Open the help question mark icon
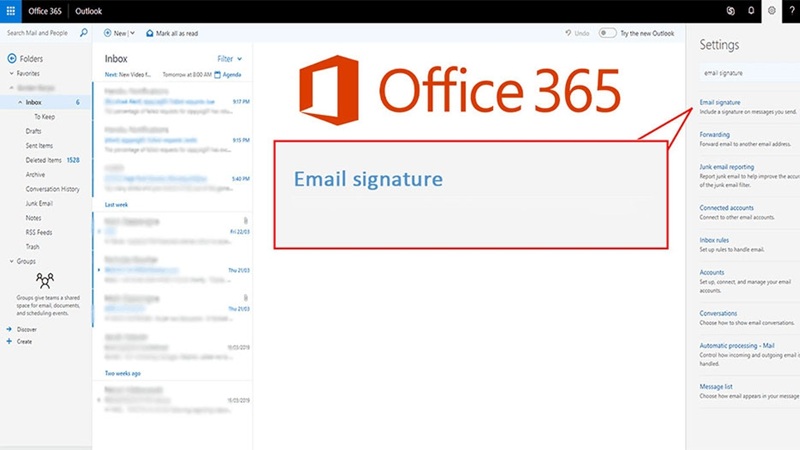 792,11
